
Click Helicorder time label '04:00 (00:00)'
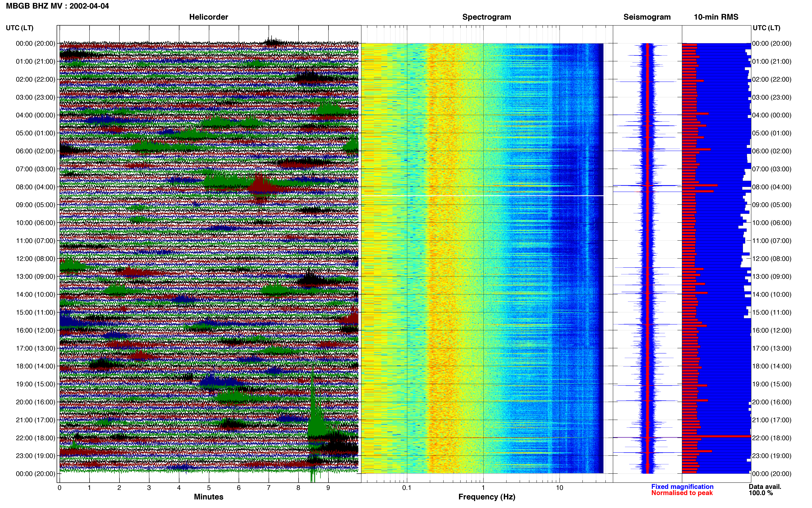pos(36,115)
